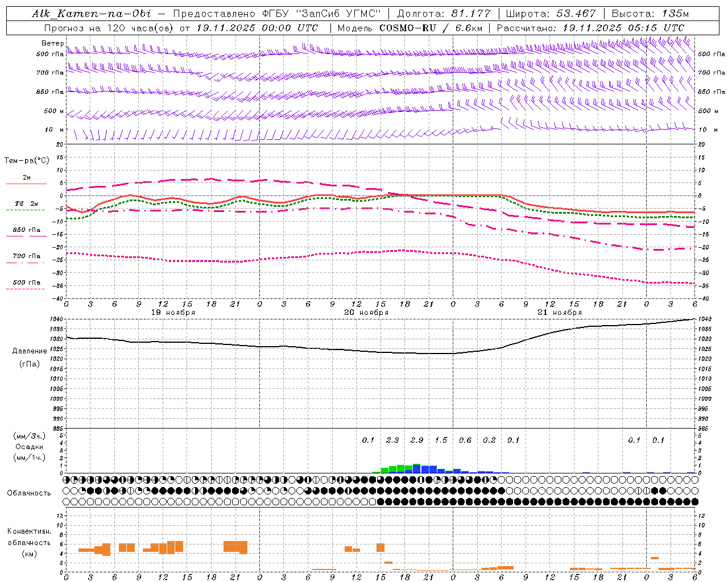Select the Высота: 135м text

point(650,14)
